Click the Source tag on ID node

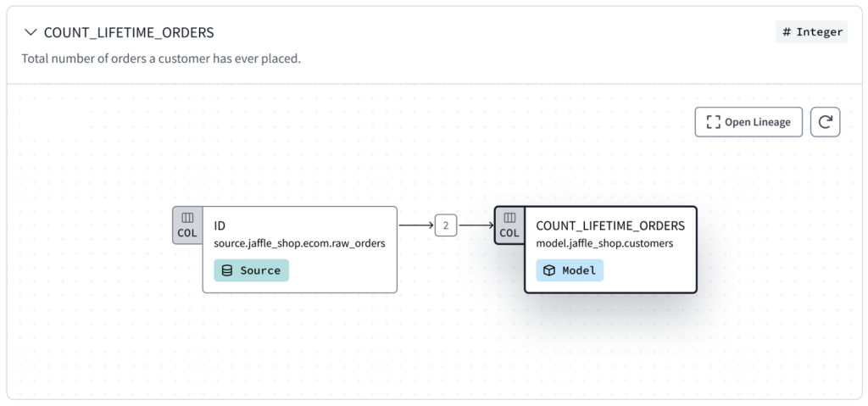click(x=251, y=270)
